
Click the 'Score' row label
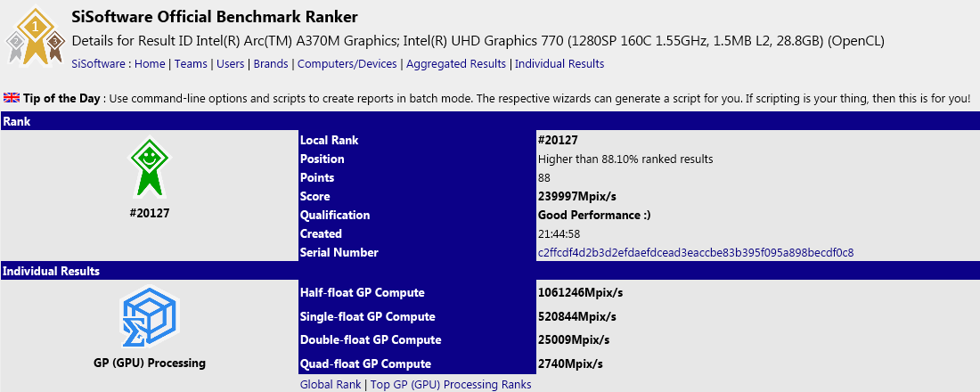(x=315, y=196)
